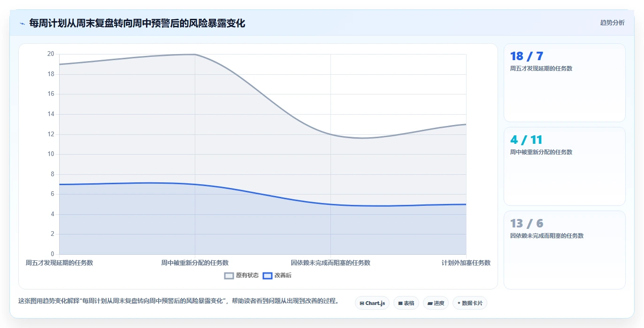Click card caption 因依赖未完成而阻塞的任务数

pos(547,236)
